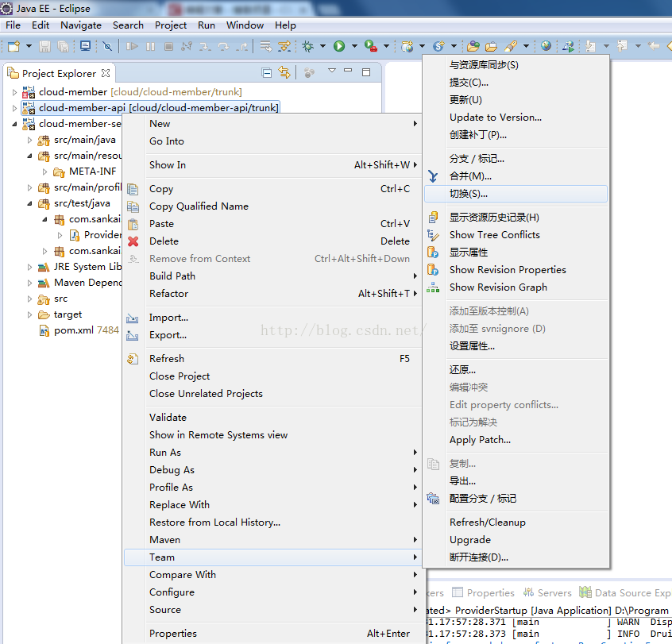
Task: Expand the target folder node
Action: pyautogui.click(x=29, y=315)
